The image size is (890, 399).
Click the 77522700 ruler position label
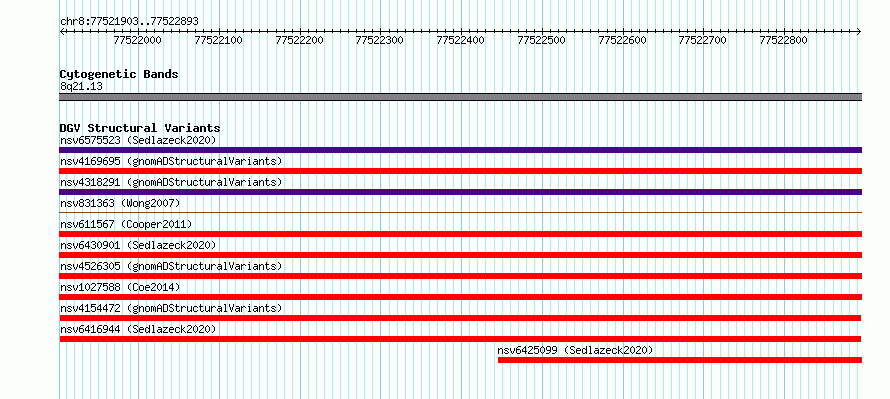[703, 40]
